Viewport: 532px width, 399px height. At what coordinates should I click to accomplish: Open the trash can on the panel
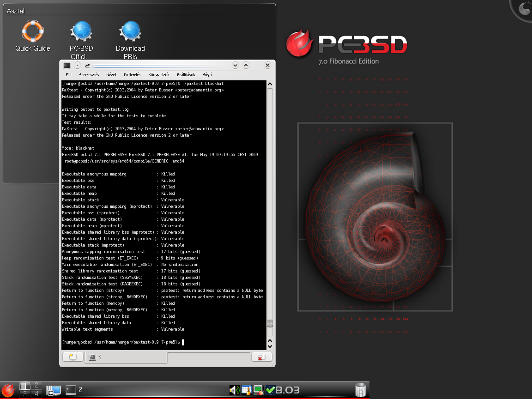360,390
